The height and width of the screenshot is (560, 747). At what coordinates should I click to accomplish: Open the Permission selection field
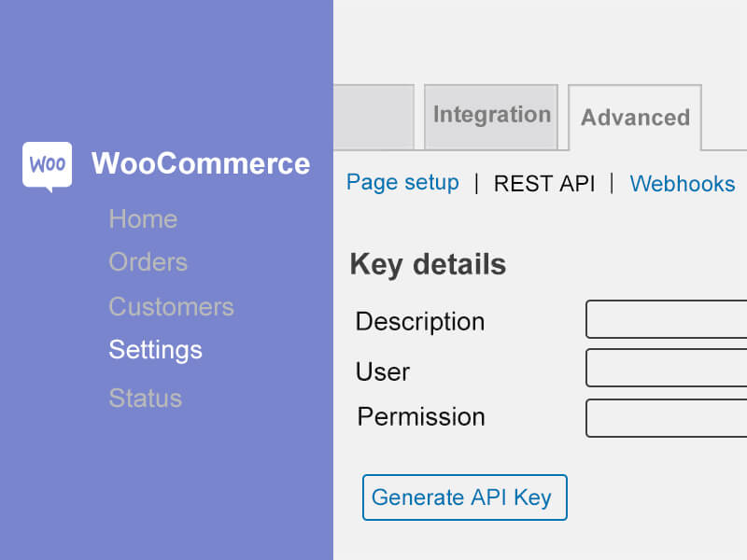(x=666, y=418)
